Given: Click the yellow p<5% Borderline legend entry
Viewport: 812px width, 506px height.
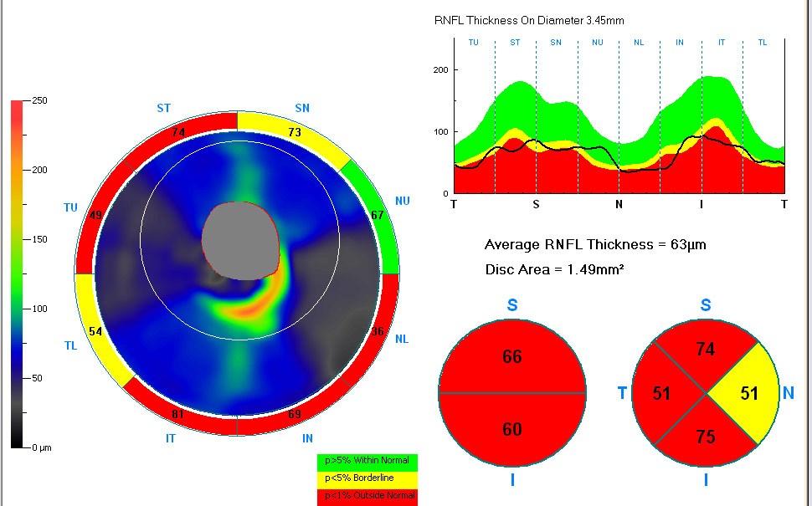Looking at the screenshot, I should (367, 478).
